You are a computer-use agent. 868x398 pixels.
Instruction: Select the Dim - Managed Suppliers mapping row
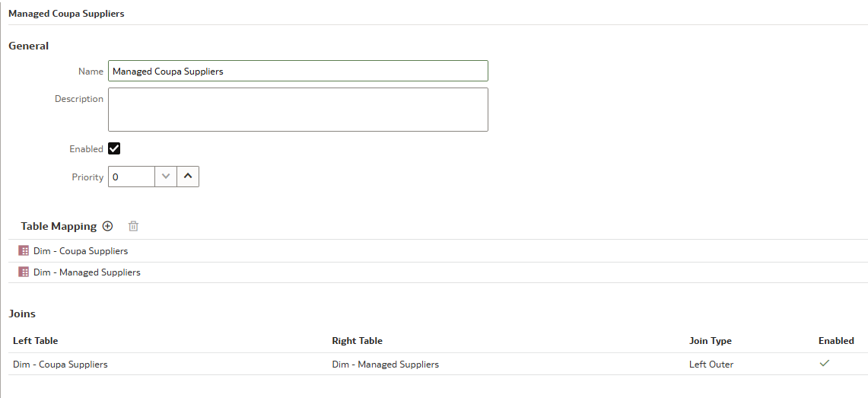[x=438, y=272]
